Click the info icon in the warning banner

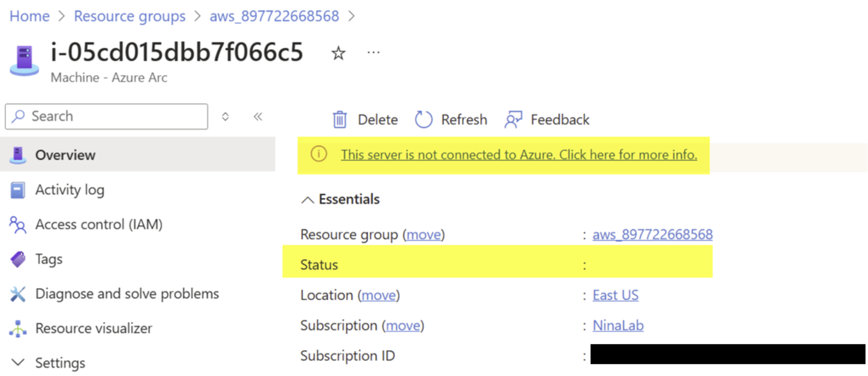[319, 154]
